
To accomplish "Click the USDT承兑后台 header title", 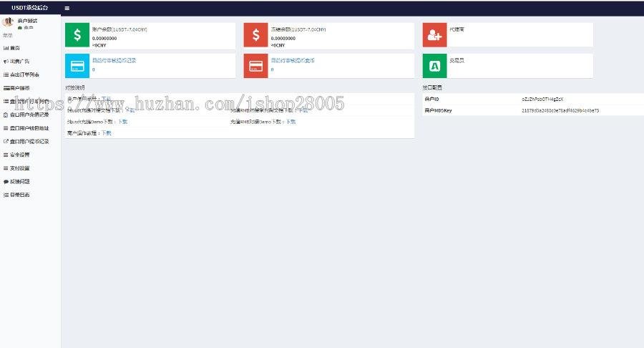I will pyautogui.click(x=29, y=8).
